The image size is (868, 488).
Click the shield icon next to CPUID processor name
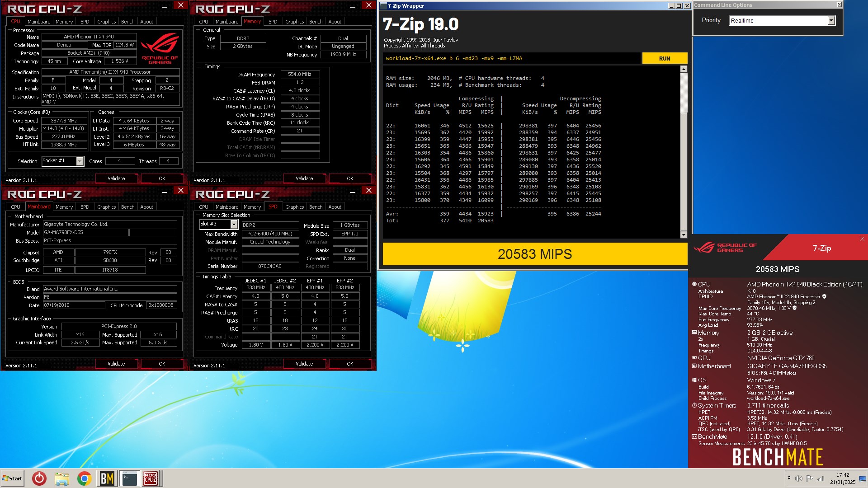click(x=824, y=296)
